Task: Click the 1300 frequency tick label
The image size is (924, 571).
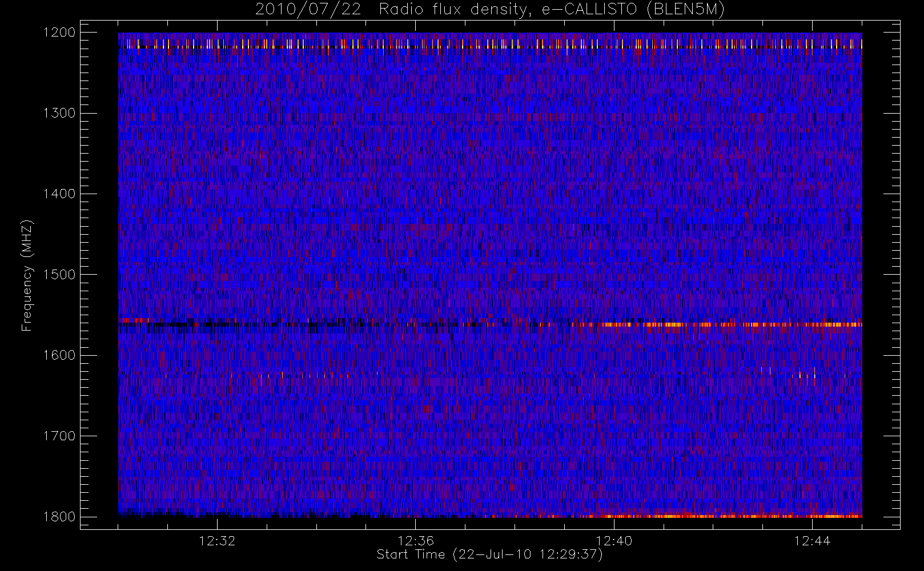Action: tap(59, 113)
